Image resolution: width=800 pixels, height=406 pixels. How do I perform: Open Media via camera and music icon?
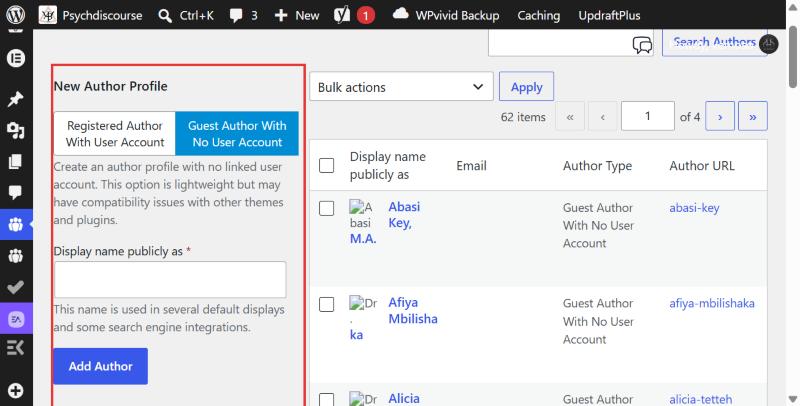[x=16, y=131]
